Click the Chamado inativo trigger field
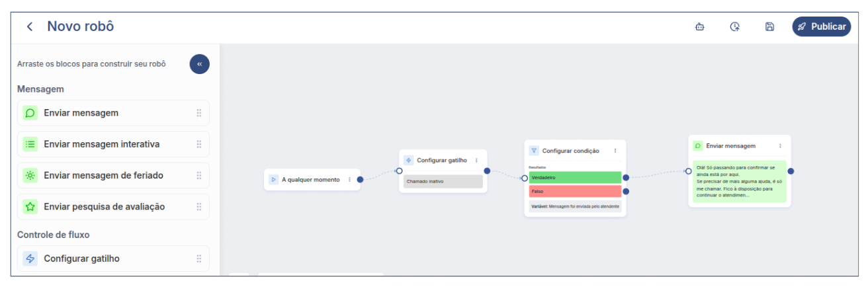 click(x=443, y=181)
